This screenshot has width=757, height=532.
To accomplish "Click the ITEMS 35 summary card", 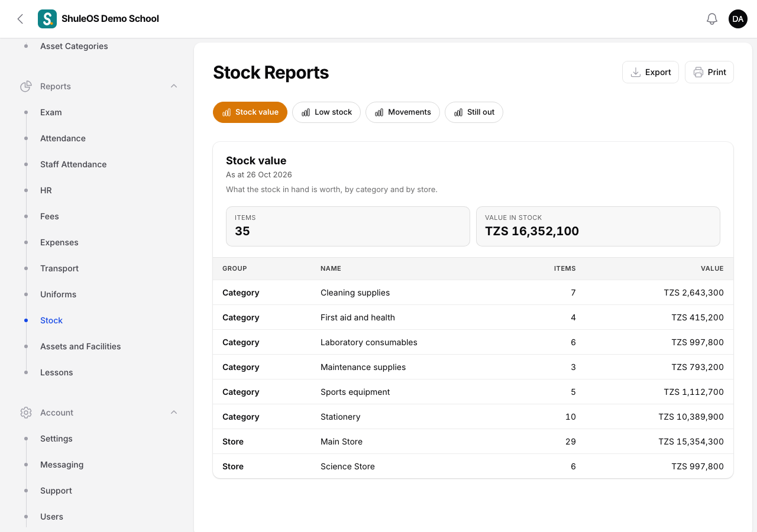I will tap(348, 226).
